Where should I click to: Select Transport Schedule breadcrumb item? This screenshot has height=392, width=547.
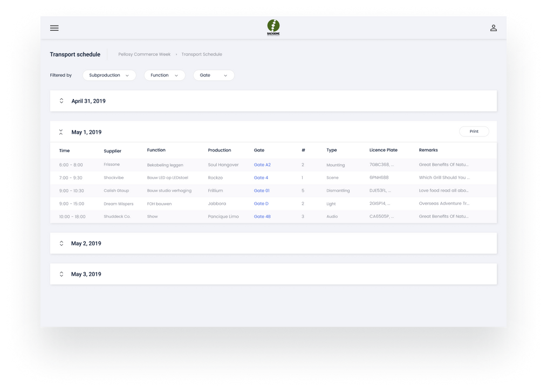click(202, 54)
